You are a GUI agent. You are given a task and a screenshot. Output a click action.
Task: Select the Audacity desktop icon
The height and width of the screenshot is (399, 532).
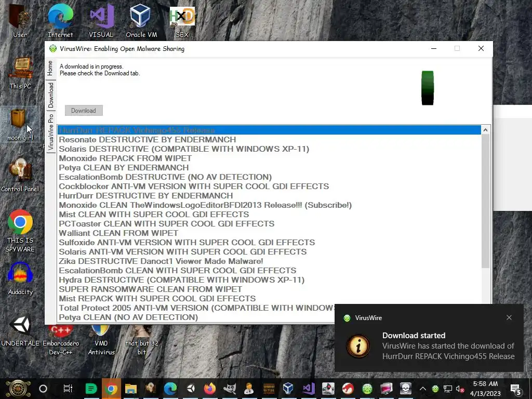pos(20,279)
